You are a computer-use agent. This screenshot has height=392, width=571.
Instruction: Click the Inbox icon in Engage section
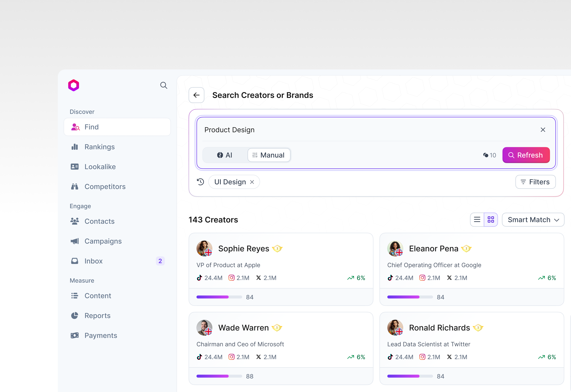(x=75, y=261)
